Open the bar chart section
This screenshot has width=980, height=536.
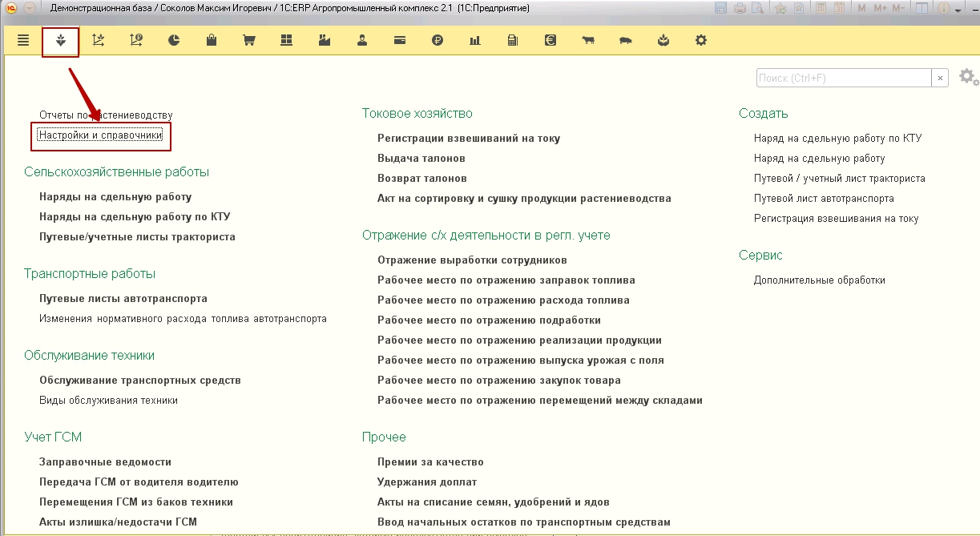475,40
